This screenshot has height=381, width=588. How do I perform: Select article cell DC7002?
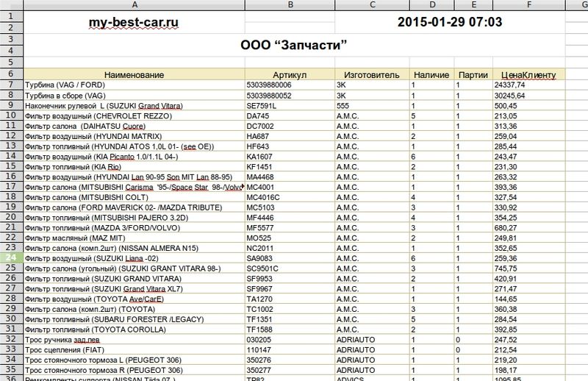290,126
